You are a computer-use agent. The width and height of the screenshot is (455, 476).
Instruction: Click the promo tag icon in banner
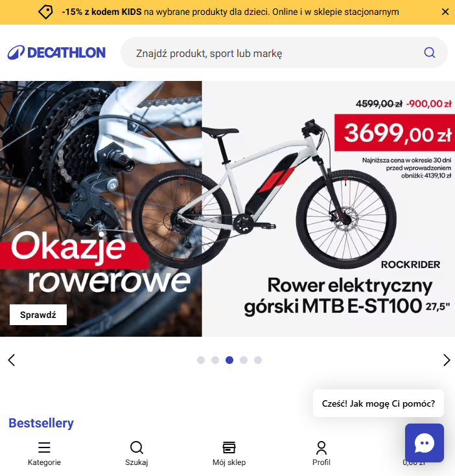[45, 12]
